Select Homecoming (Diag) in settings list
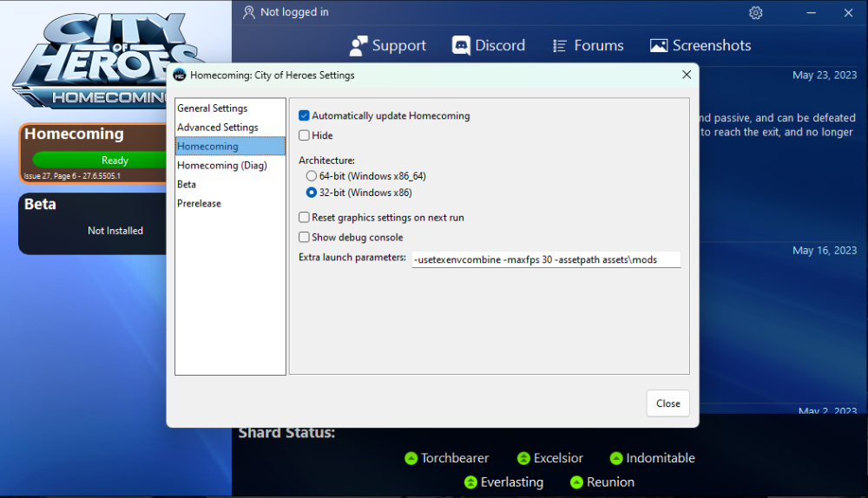This screenshot has width=868, height=498. 222,165
